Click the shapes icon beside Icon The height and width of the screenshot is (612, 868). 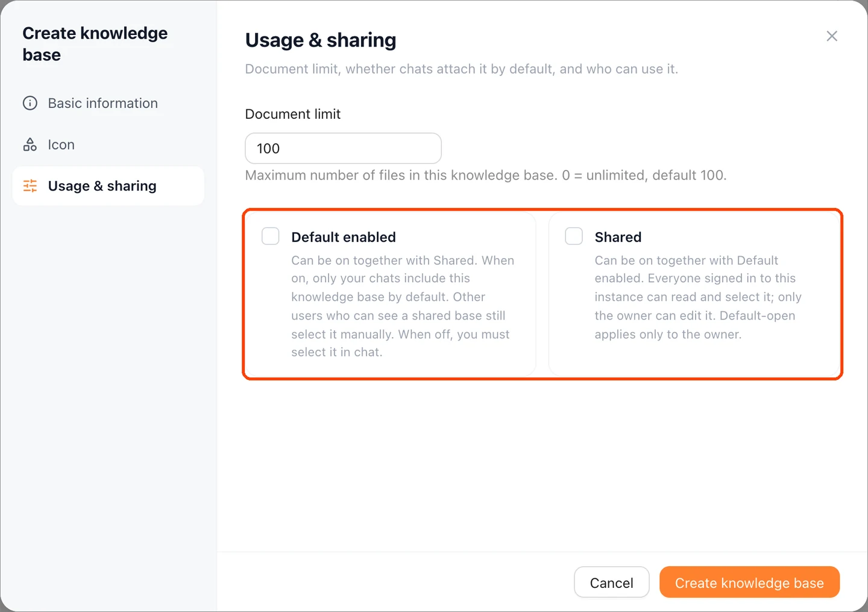coord(30,145)
